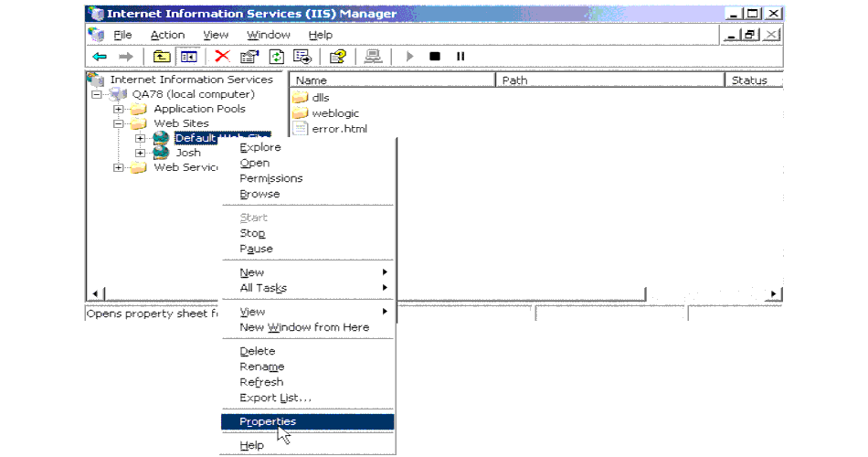868x457 pixels.
Task: Click the Help question mark toolbar icon
Action: pos(338,57)
